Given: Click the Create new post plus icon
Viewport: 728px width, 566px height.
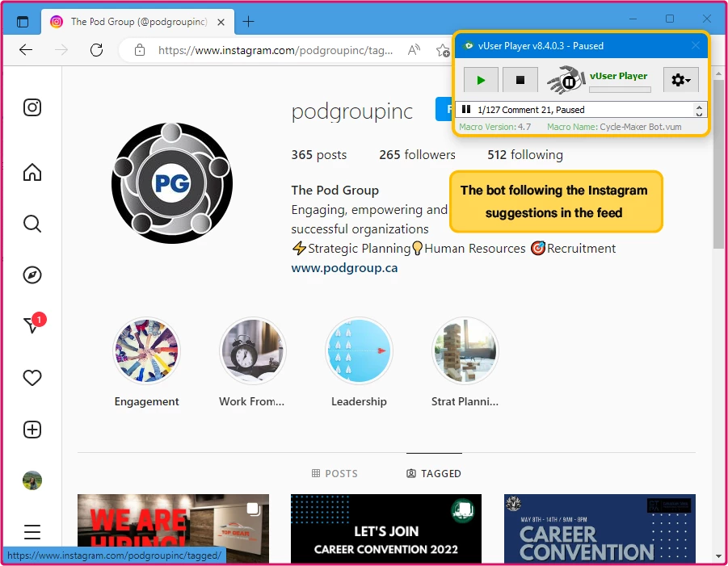Looking at the screenshot, I should coord(32,430).
